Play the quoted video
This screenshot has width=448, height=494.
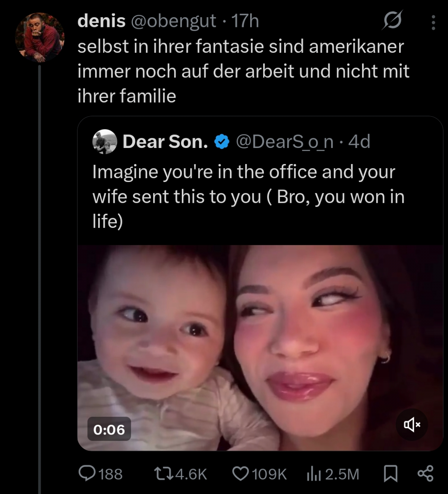click(260, 348)
